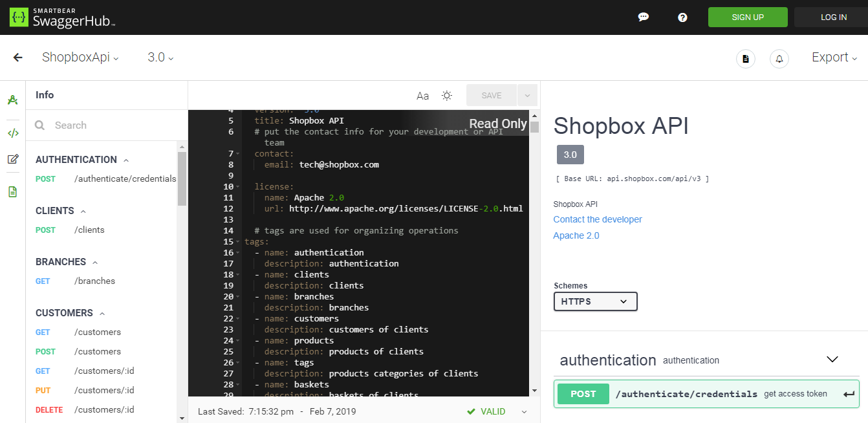The height and width of the screenshot is (423, 868).
Task: Open the HTTPS schemes dropdown
Action: click(x=596, y=301)
